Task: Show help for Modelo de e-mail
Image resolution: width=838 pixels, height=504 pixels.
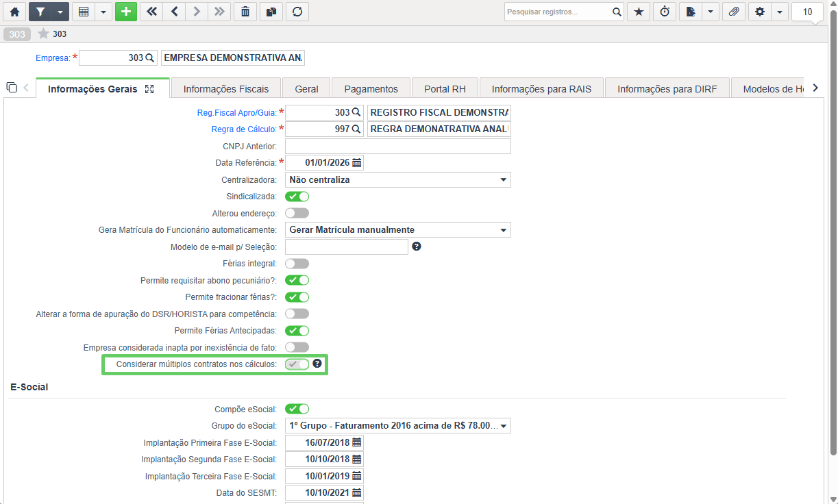Action: 416,247
